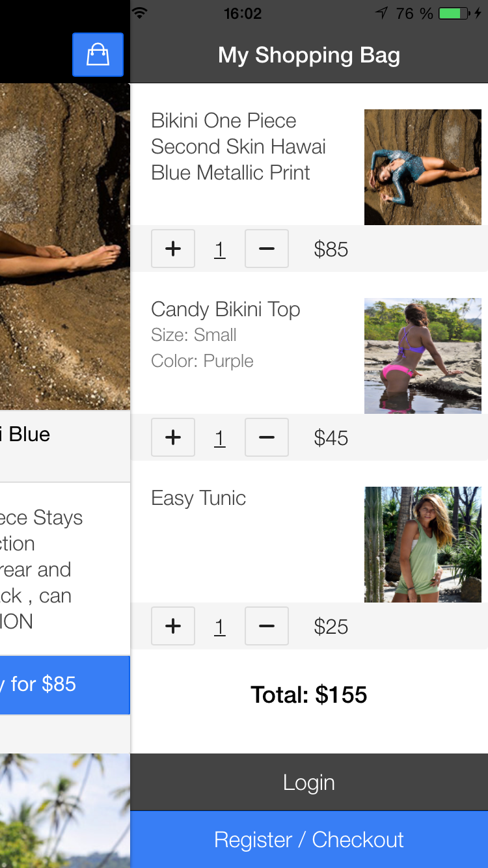Tap the Login button
Viewport: 488px width, 868px height.
point(309,782)
